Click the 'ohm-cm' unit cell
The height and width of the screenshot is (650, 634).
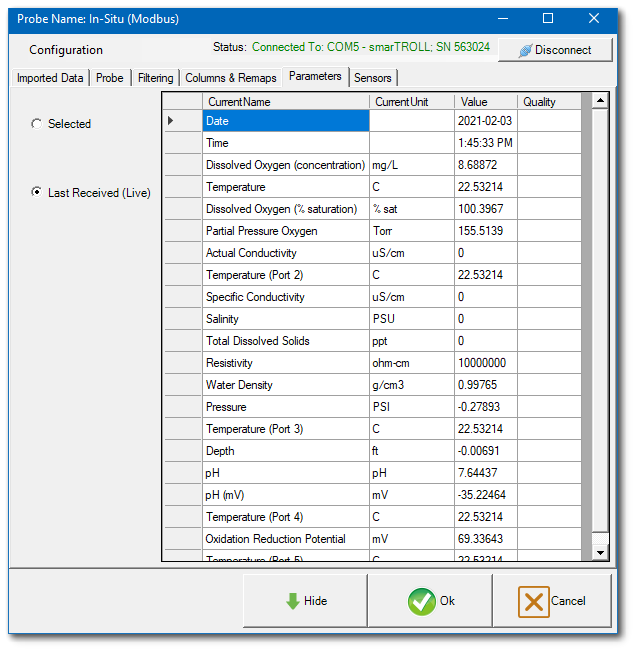(412, 363)
